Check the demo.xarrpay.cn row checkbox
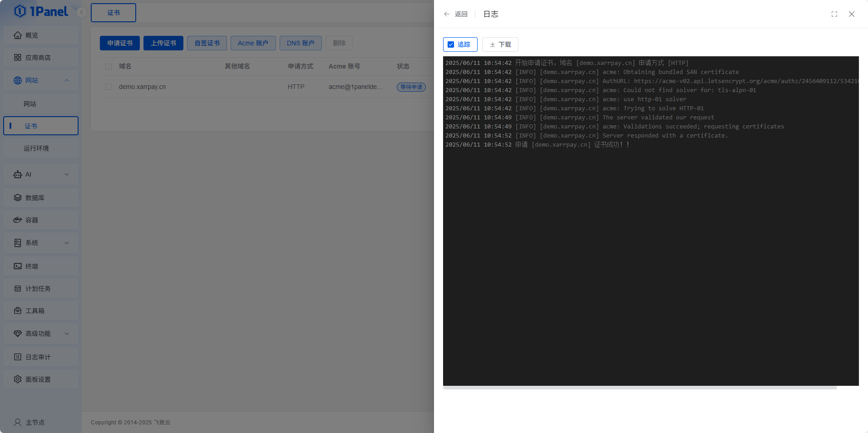This screenshot has width=868, height=433. coord(108,87)
